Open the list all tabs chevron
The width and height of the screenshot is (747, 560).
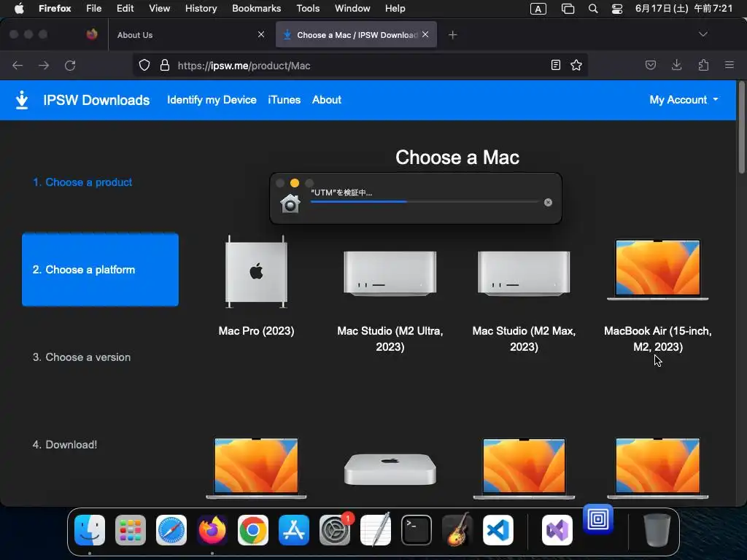[x=703, y=34]
